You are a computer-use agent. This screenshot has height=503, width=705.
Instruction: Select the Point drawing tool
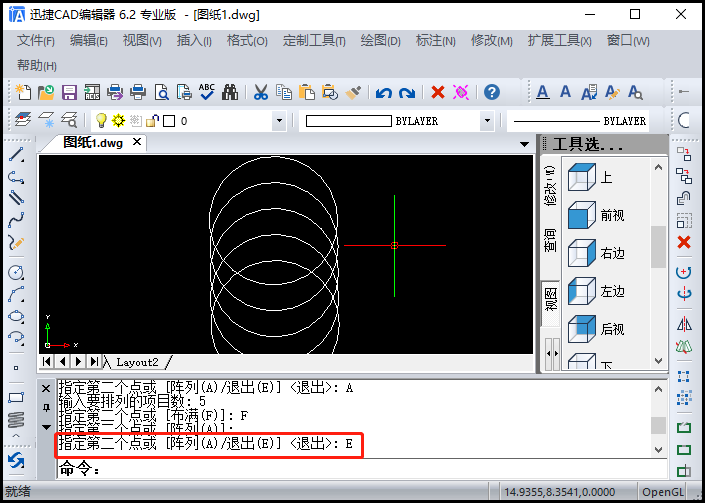point(16,368)
